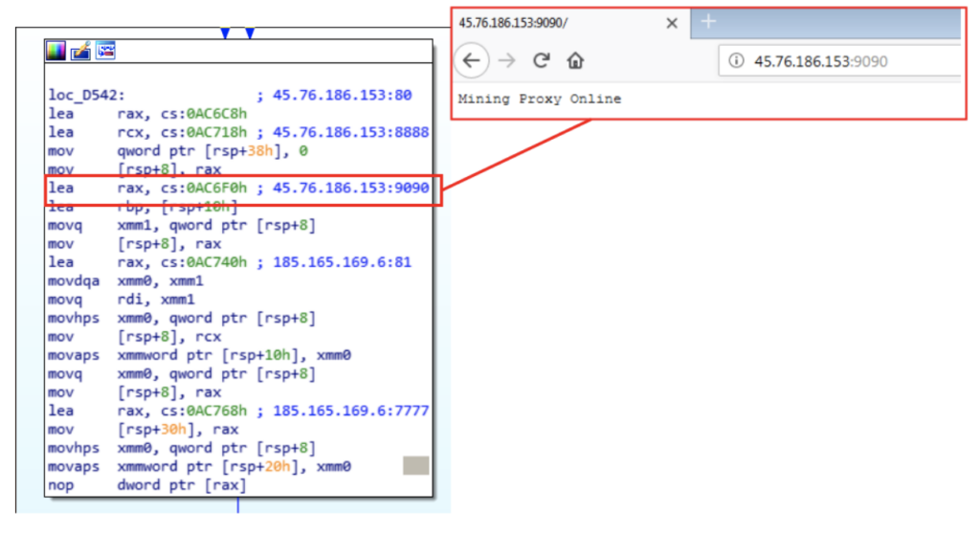This screenshot has height=534, width=980.
Task: Reload the 45.76.186.153:9090 page
Action: pos(542,60)
